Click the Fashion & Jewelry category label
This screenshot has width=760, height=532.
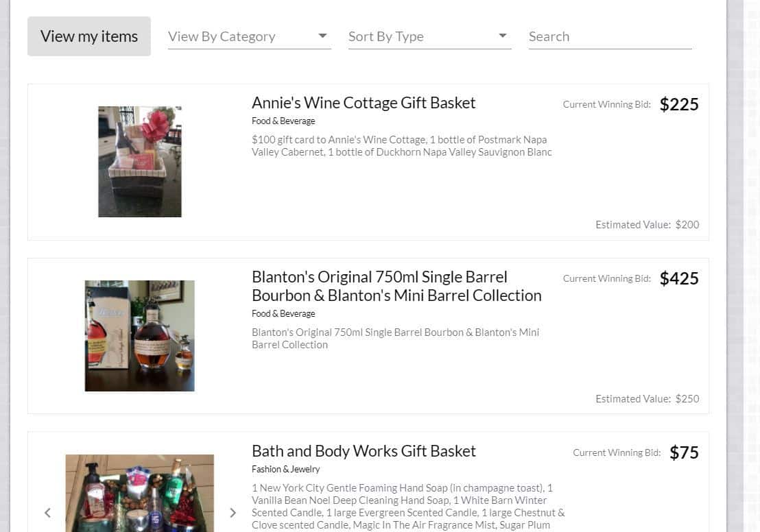tap(285, 469)
